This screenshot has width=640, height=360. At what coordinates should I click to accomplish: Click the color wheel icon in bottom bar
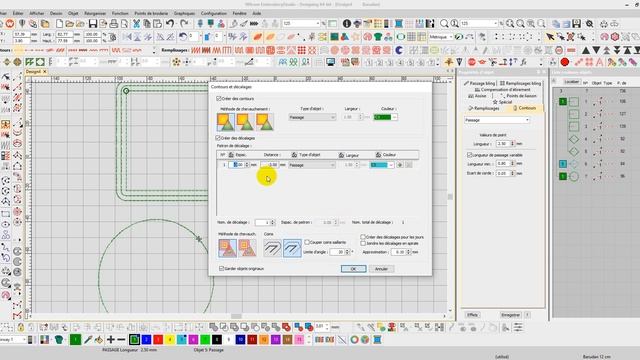(354, 340)
